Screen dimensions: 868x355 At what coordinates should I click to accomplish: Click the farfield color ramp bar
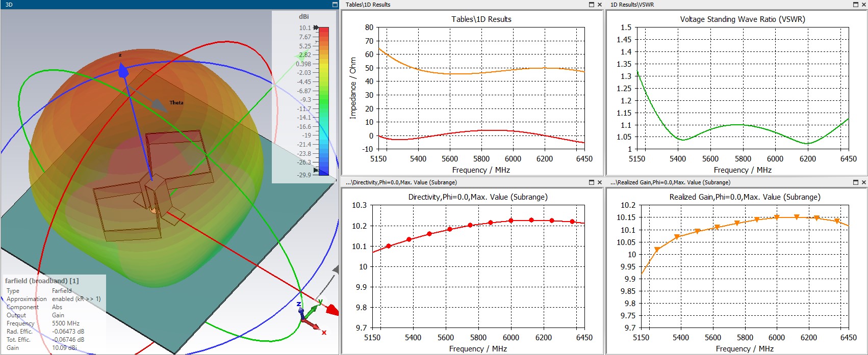click(x=324, y=101)
